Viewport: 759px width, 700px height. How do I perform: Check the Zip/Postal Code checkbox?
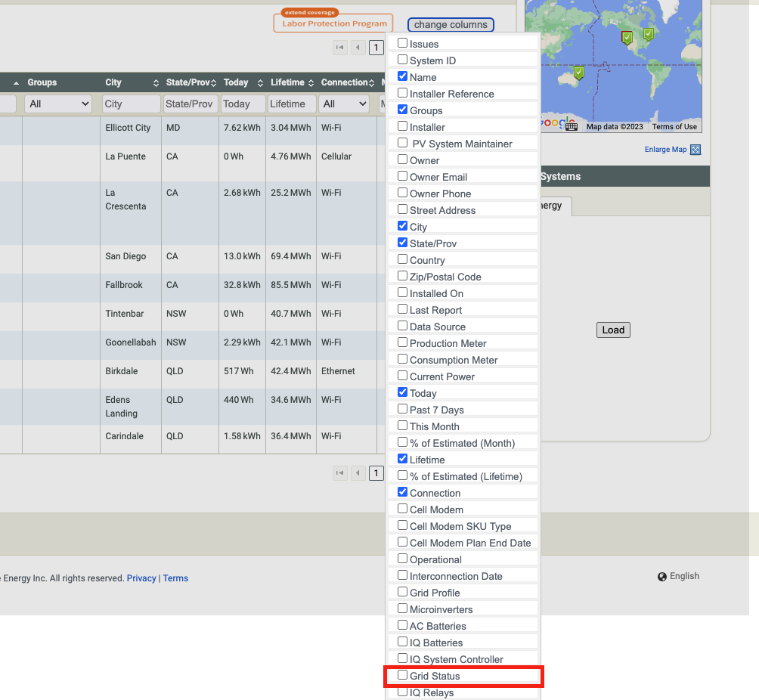pyautogui.click(x=402, y=275)
